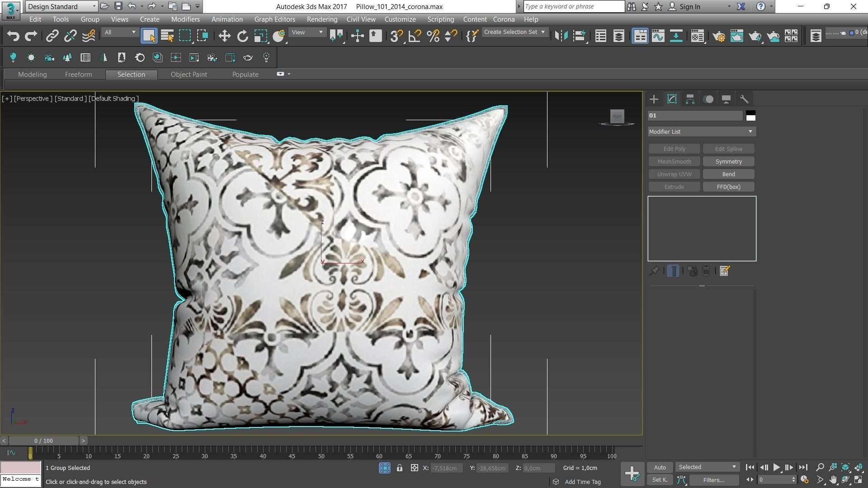Screen dimensions: 868x488
Task: Click the Play Animation button
Action: point(776,468)
